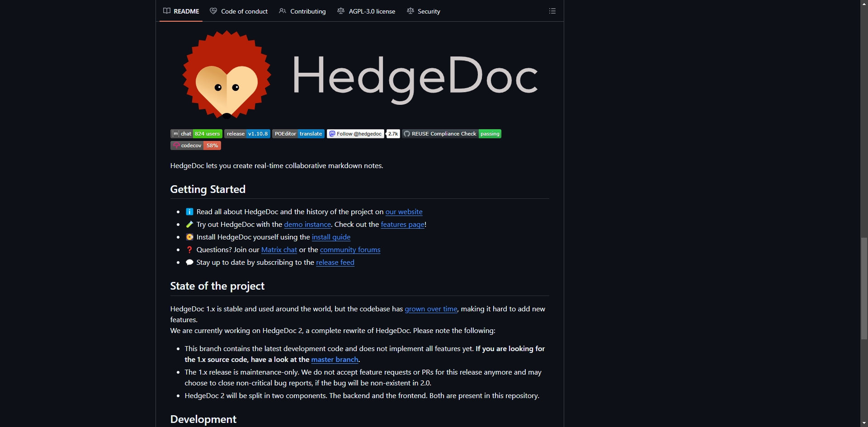Click the Follow @hedgedoc Mastodon badge
868x427 pixels.
click(355, 134)
